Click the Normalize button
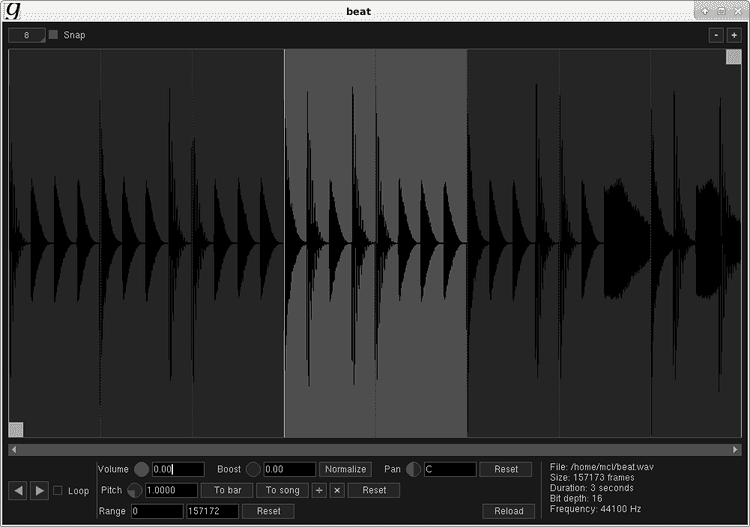Viewport: 750px width, 527px height. click(345, 469)
